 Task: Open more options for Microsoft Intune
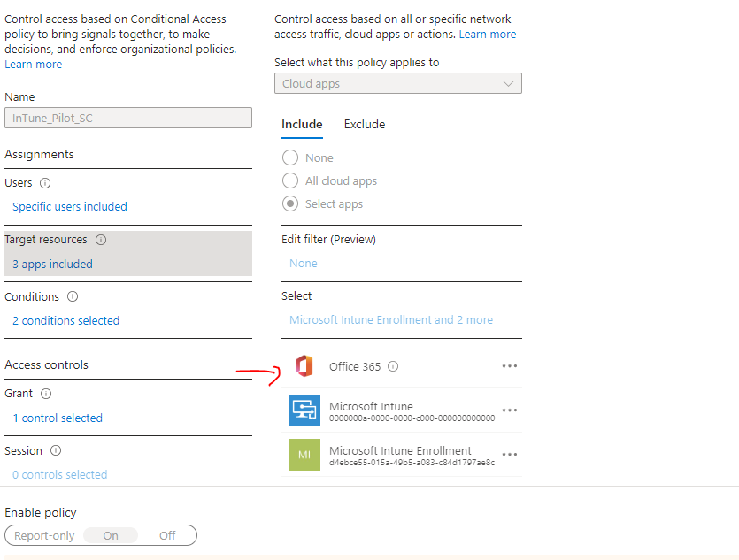pyautogui.click(x=510, y=410)
